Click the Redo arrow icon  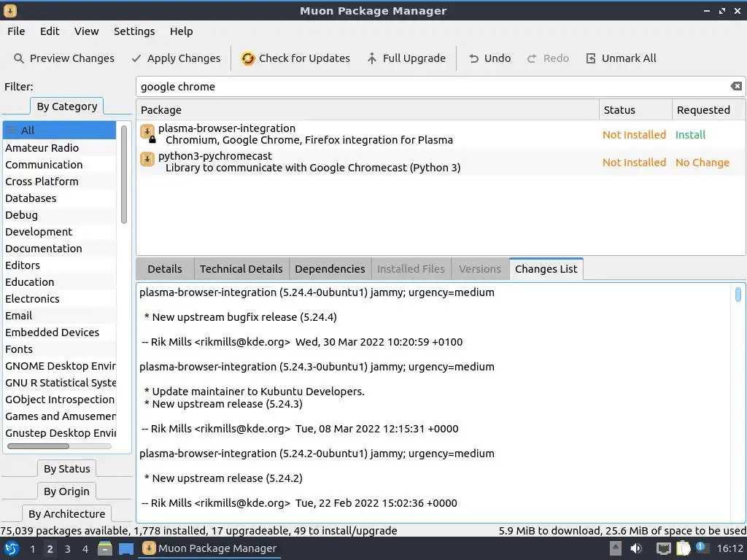pyautogui.click(x=532, y=58)
